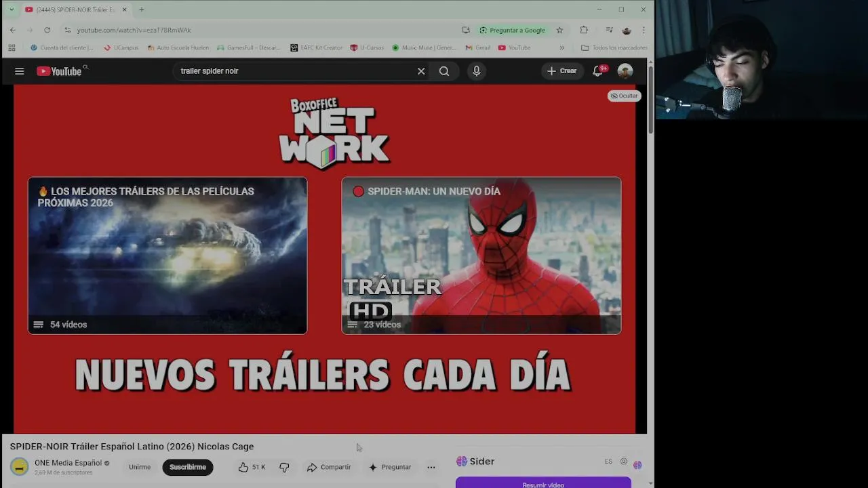Viewport: 868px width, 488px height.
Task: Open ONE Media Español channel name
Action: point(68,463)
